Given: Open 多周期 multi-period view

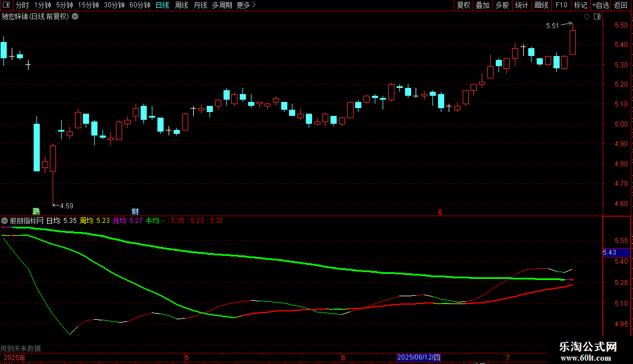Looking at the screenshot, I should pos(222,5).
